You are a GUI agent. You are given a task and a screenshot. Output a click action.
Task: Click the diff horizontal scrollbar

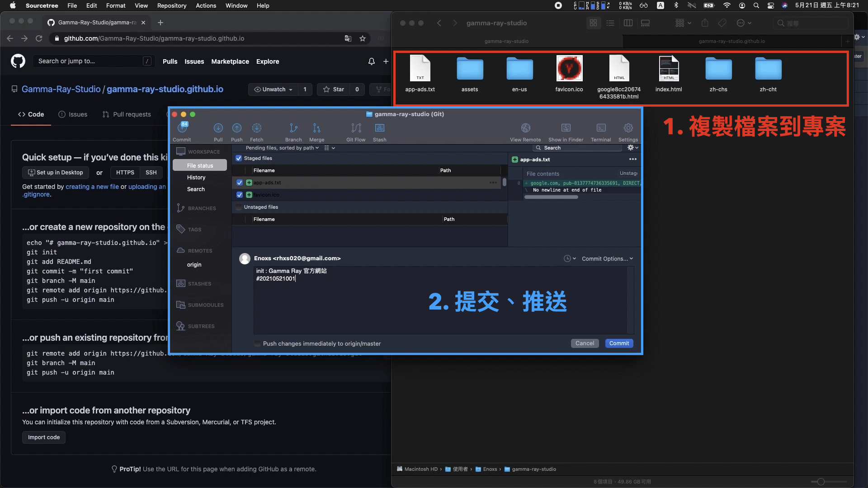[551, 197]
